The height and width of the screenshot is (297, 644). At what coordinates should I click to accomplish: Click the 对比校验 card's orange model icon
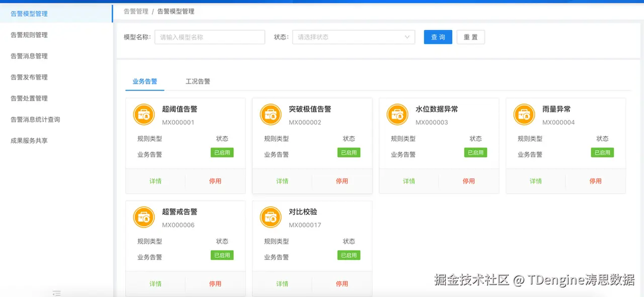point(271,217)
